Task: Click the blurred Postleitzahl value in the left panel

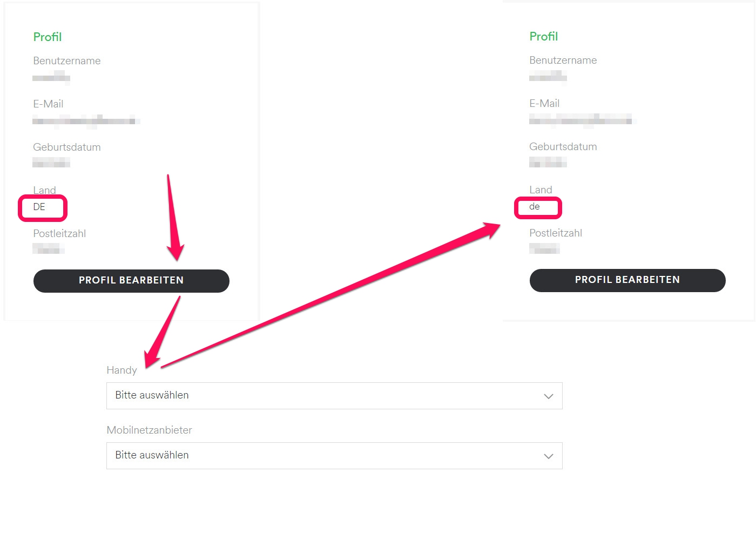Action: point(49,248)
